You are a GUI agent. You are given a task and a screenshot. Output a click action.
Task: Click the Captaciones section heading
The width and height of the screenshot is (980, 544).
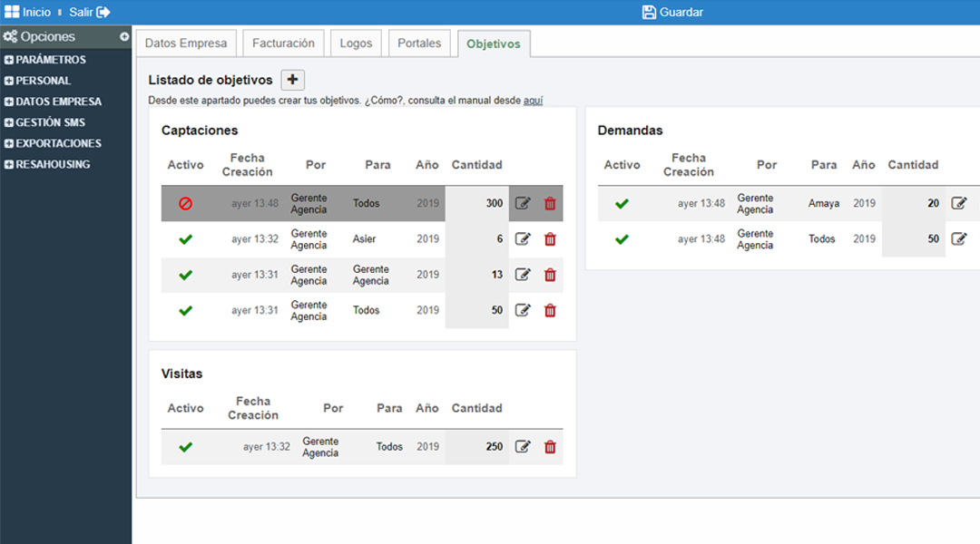coord(200,131)
